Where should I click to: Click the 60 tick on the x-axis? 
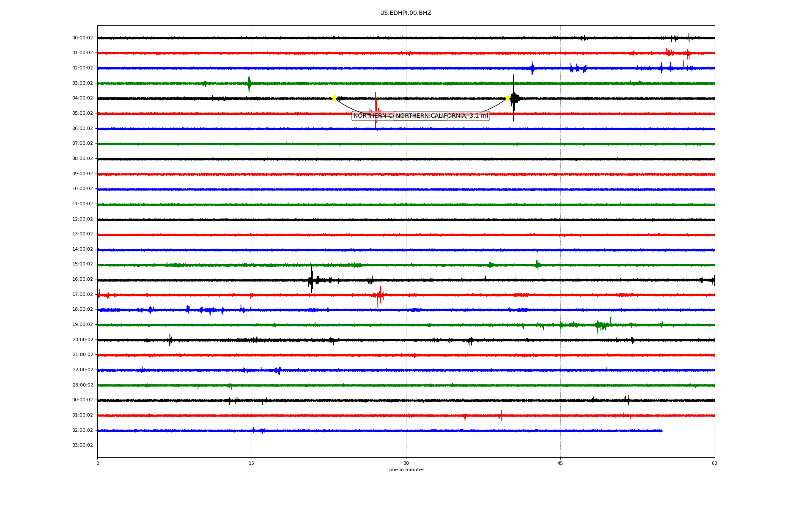pos(714,463)
